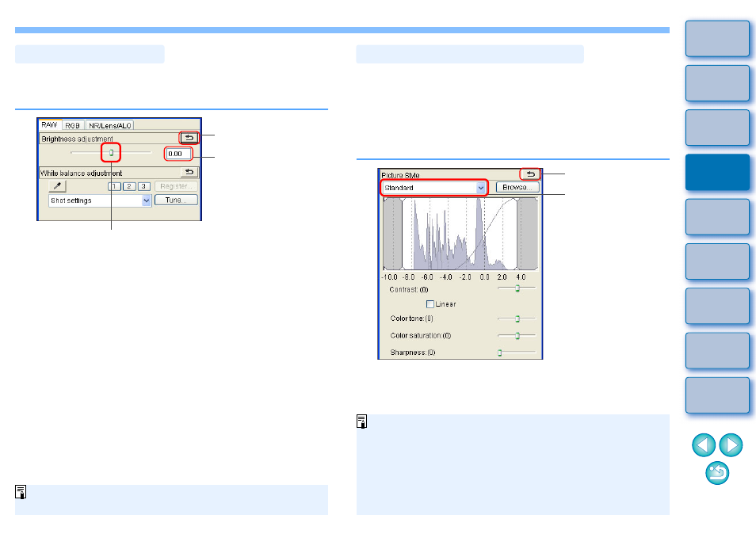The image size is (756, 534).
Task: Click the Browse... button
Action: coord(517,188)
